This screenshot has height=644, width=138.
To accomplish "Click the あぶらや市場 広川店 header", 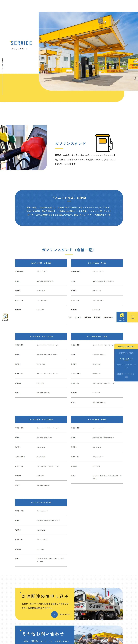I will [97, 263].
